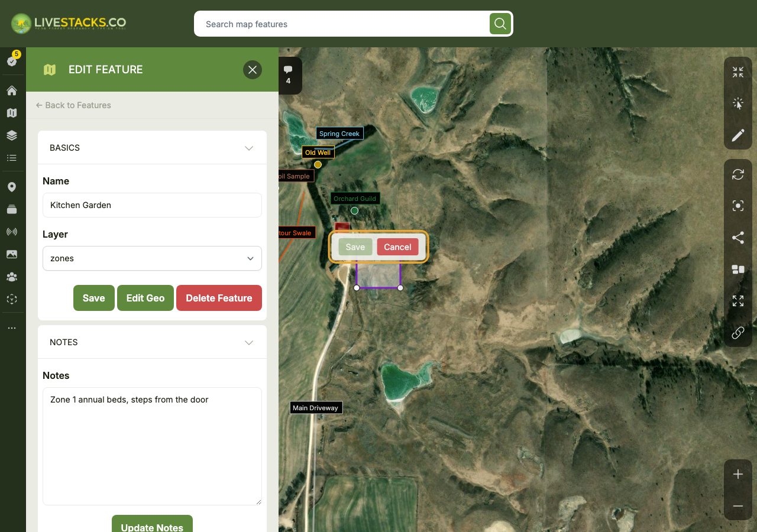Viewport: 757px width, 532px height.
Task: Open the Home icon in left sidebar
Action: tap(12, 90)
